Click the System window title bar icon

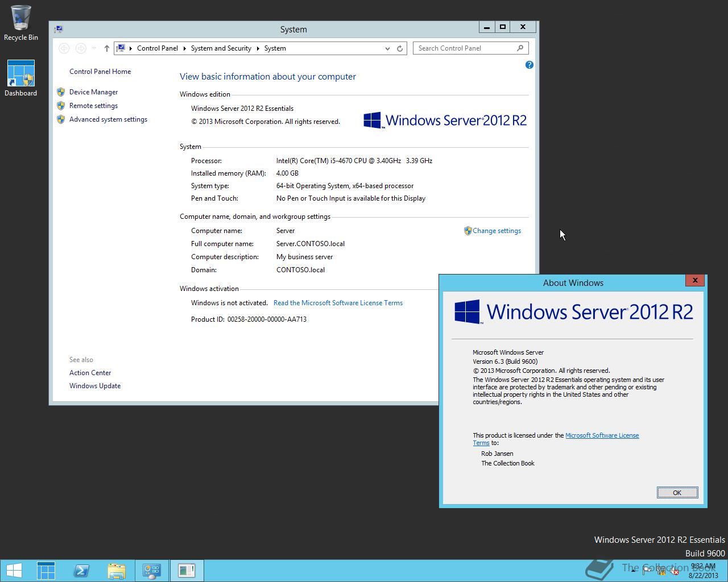[x=59, y=29]
